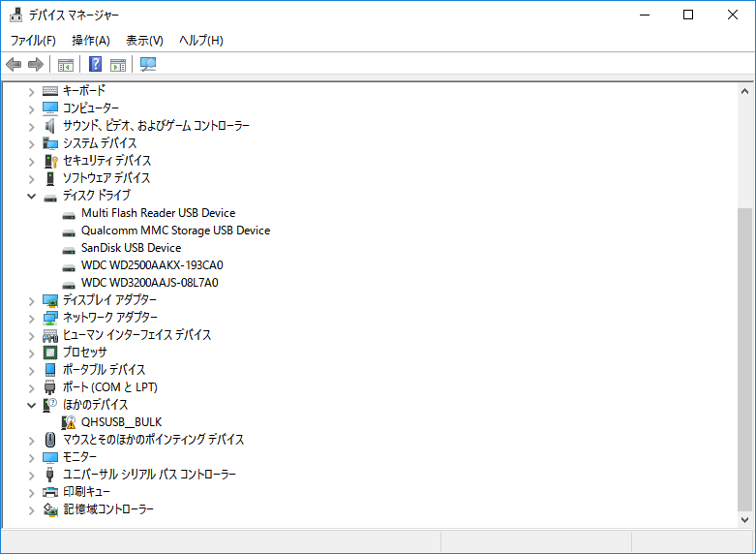Expand ユニバーサル シリアル バス コントローラー node
This screenshot has width=756, height=554.
[31, 476]
